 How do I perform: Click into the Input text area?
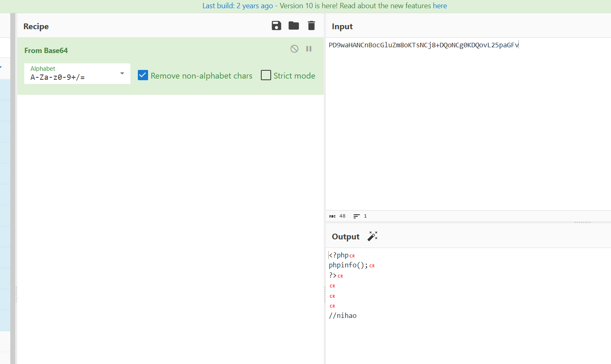pos(468,123)
